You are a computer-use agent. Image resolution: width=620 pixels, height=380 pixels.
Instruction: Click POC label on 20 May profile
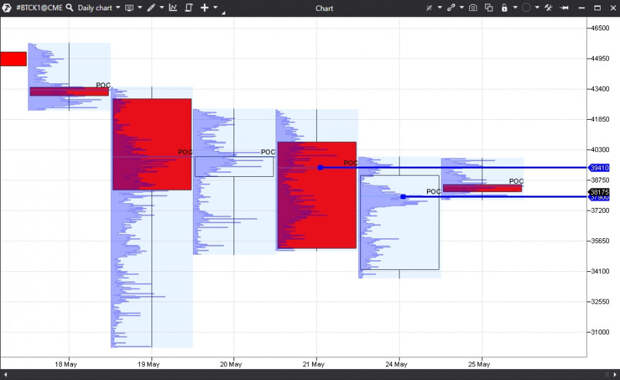click(x=268, y=152)
